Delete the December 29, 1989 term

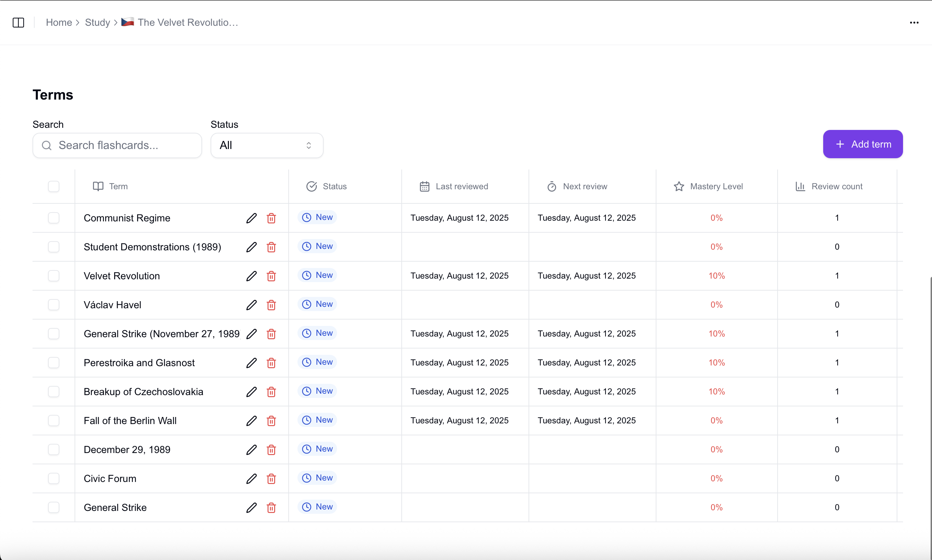click(271, 450)
